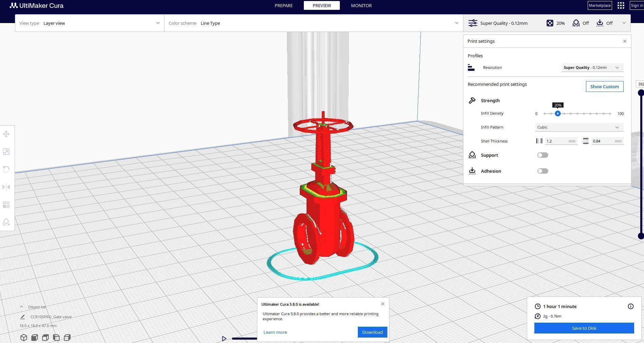Click the Strength section icon
This screenshot has height=343, width=644.
[472, 100]
